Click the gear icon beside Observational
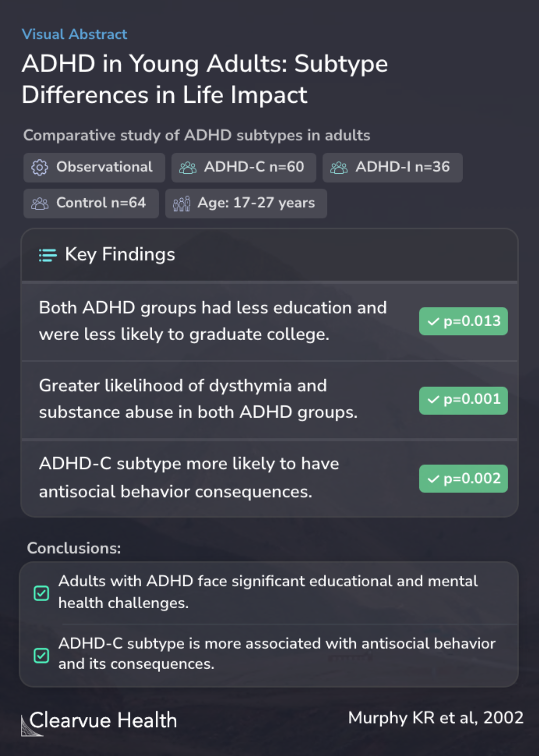539x756 pixels. tap(39, 168)
